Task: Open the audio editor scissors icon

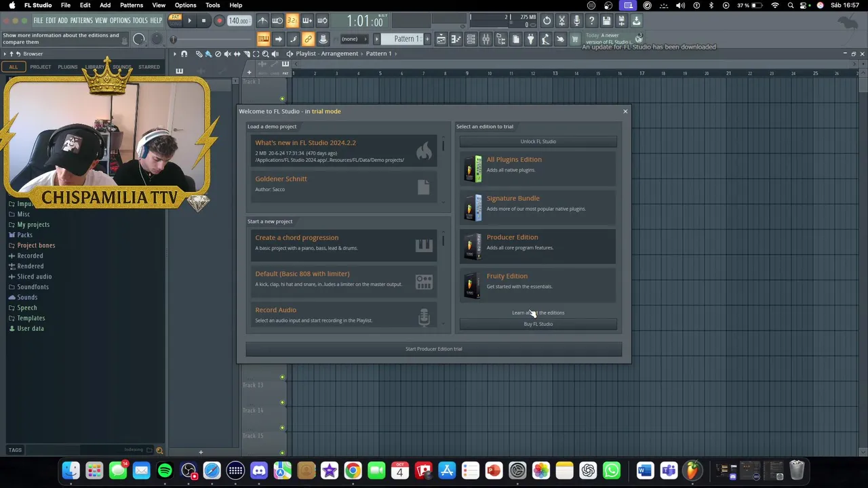Action: (x=561, y=20)
